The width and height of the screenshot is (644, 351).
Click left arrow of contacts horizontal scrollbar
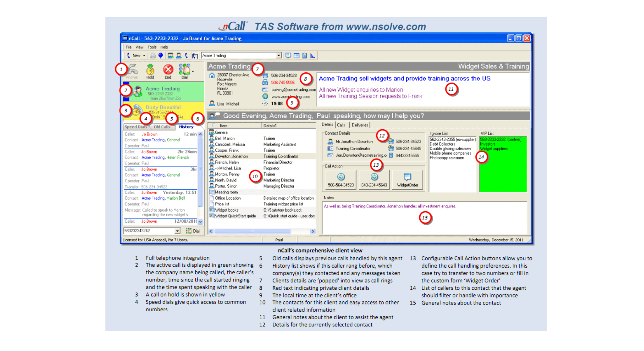coord(211,231)
